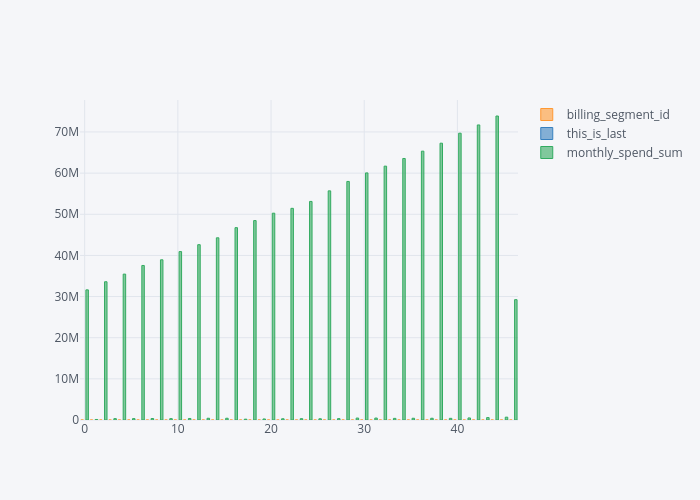
Task: Click the 30M y-axis label
Action: 67,297
